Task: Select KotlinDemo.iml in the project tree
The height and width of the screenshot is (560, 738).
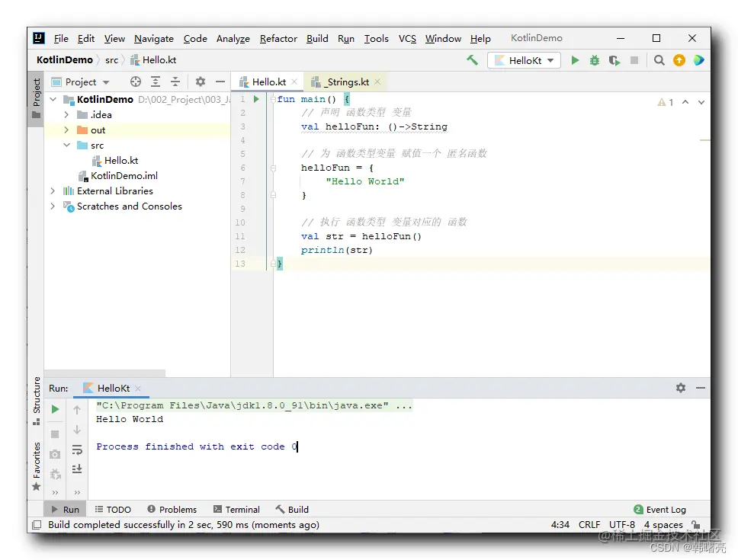Action: click(118, 175)
